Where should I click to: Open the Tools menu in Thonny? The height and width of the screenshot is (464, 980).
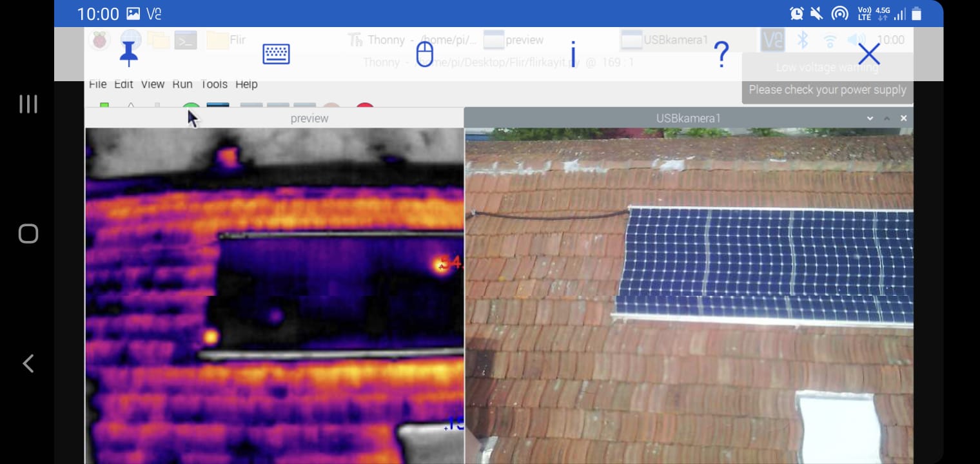click(214, 84)
